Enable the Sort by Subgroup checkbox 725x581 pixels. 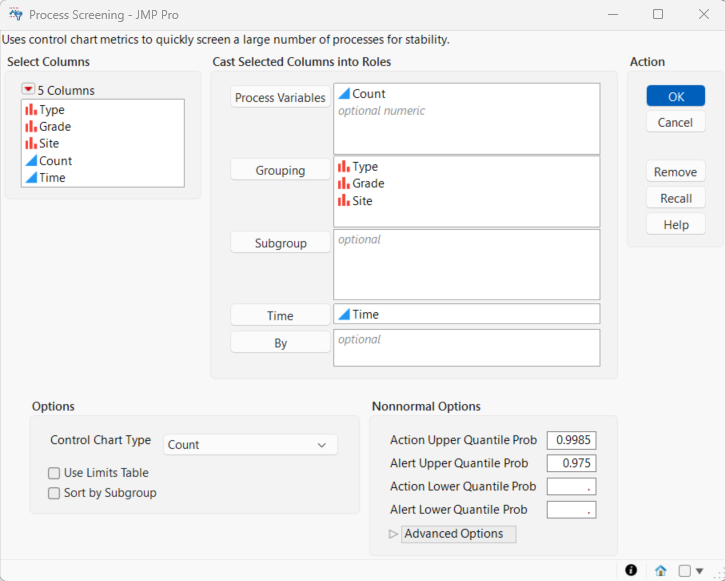pos(54,493)
